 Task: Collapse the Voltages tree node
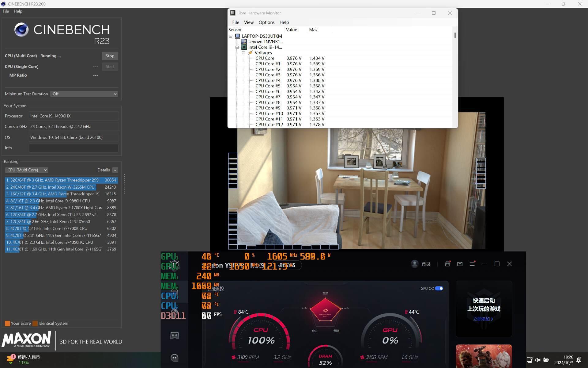click(243, 53)
